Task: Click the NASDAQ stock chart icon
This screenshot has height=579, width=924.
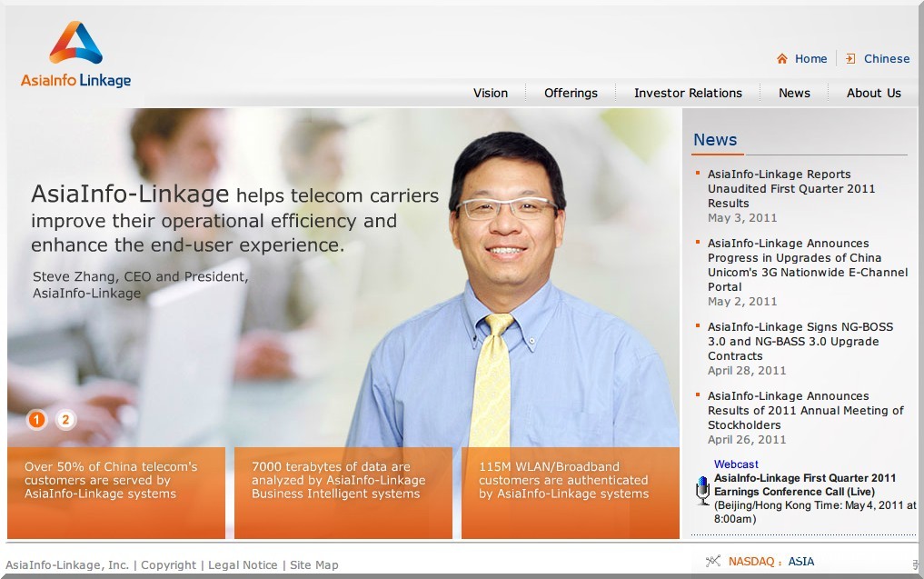Action: click(713, 561)
